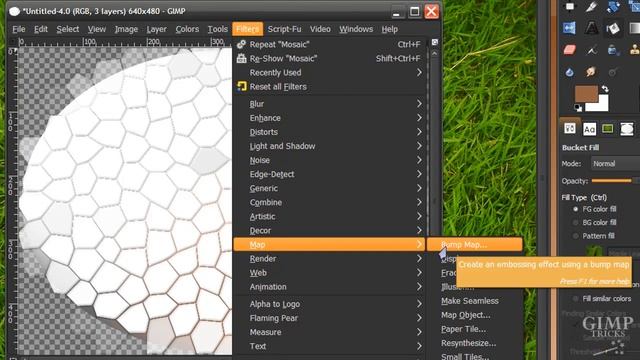The image size is (640, 360).
Task: Choose Bump Map from Map submenu
Action: pos(475,244)
